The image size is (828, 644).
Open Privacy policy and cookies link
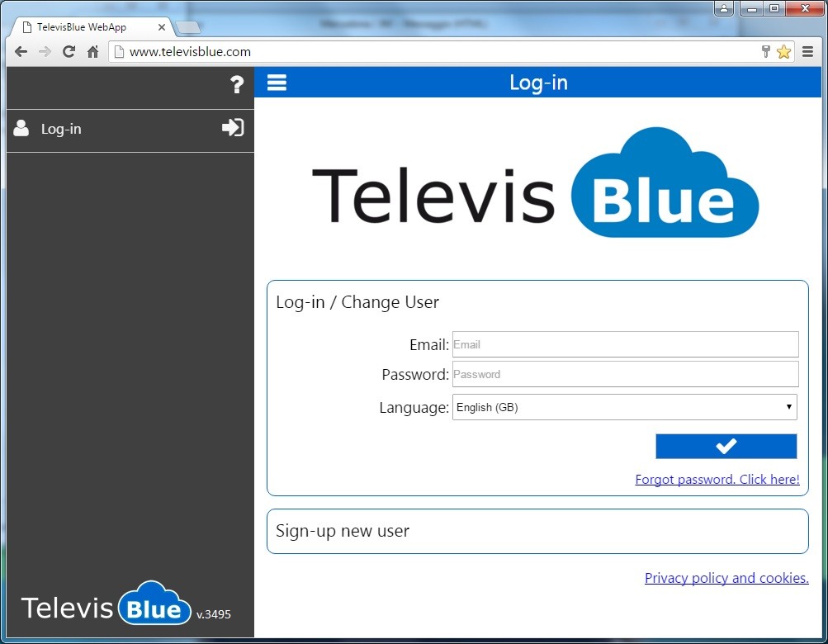[x=726, y=578]
